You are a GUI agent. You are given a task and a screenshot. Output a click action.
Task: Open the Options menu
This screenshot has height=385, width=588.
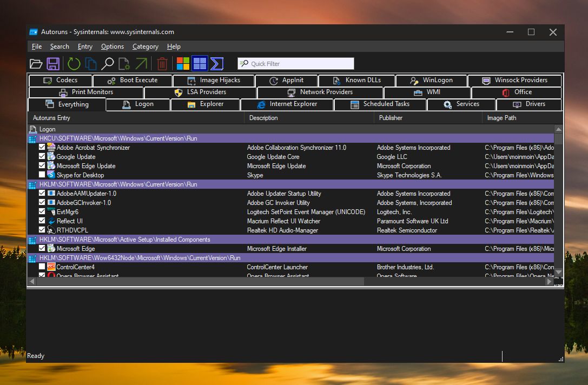[x=113, y=47]
